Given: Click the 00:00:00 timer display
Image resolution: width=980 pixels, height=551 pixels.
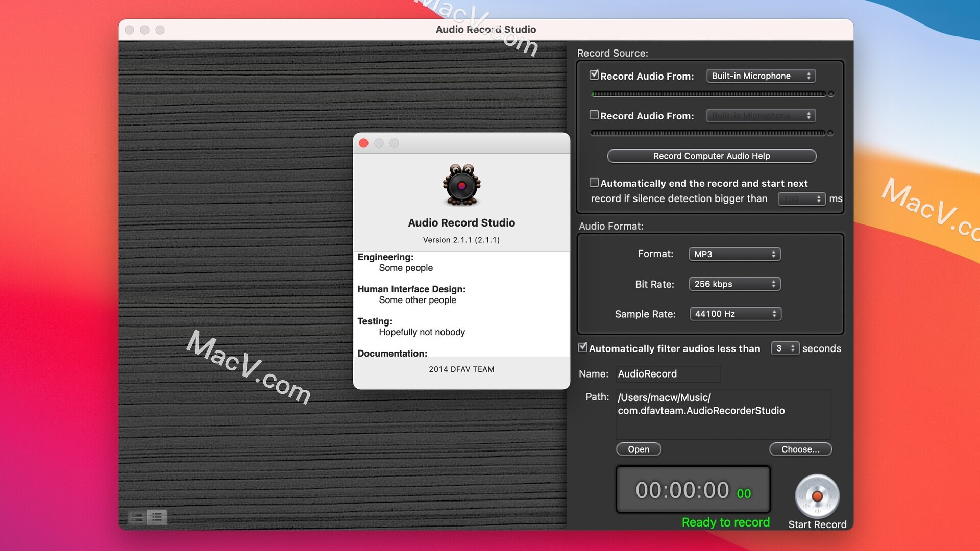Looking at the screenshot, I should 693,490.
